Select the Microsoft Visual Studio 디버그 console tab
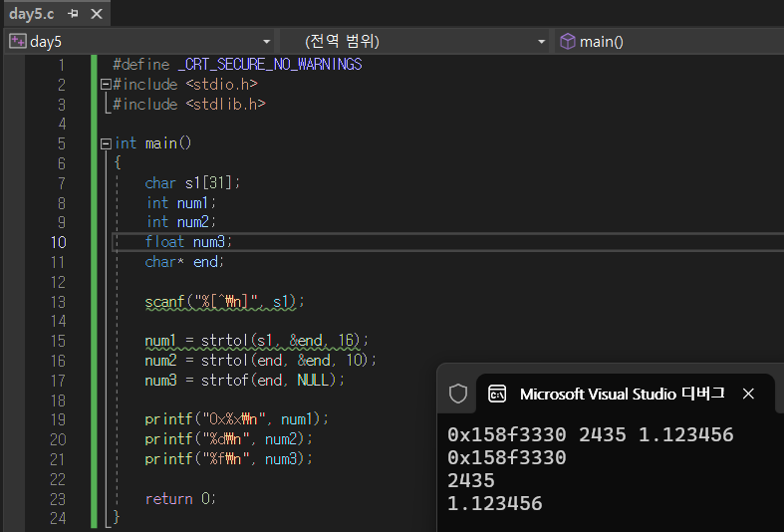 (x=623, y=394)
